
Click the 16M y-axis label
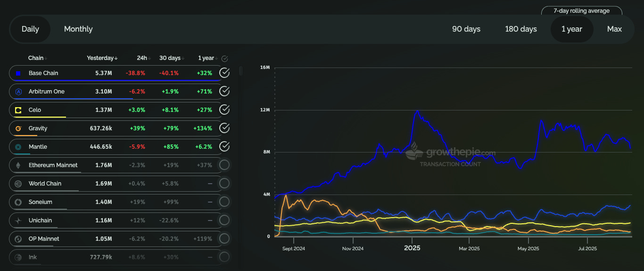(x=265, y=68)
